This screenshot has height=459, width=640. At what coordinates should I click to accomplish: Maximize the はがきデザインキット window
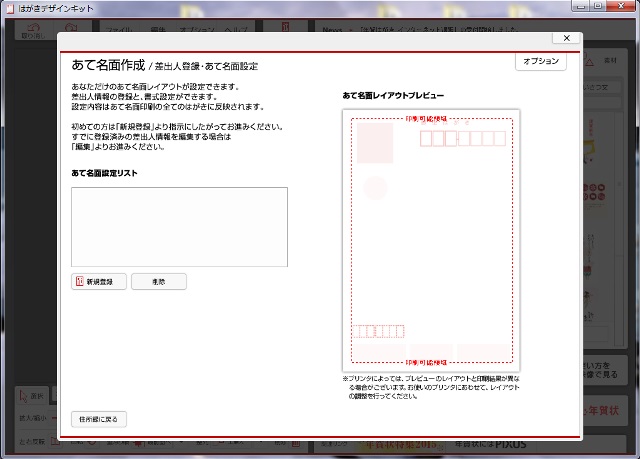click(x=602, y=6)
